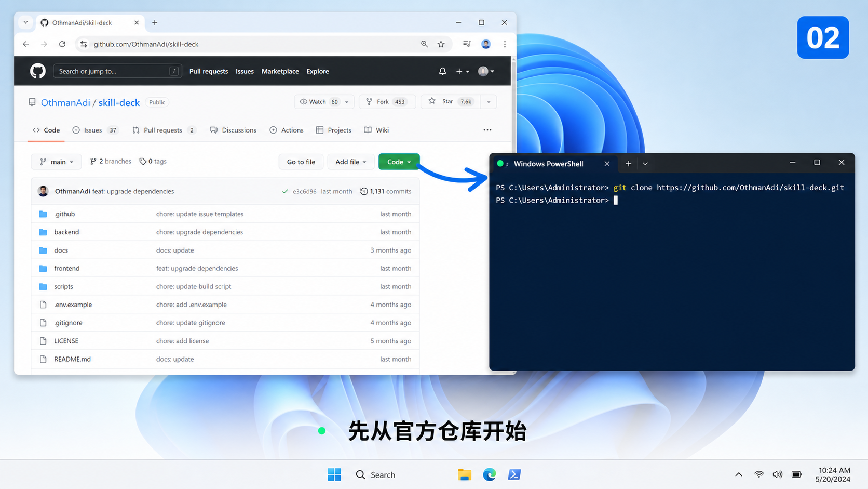The width and height of the screenshot is (868, 489).
Task: Open the Discussions tab
Action: coord(233,130)
